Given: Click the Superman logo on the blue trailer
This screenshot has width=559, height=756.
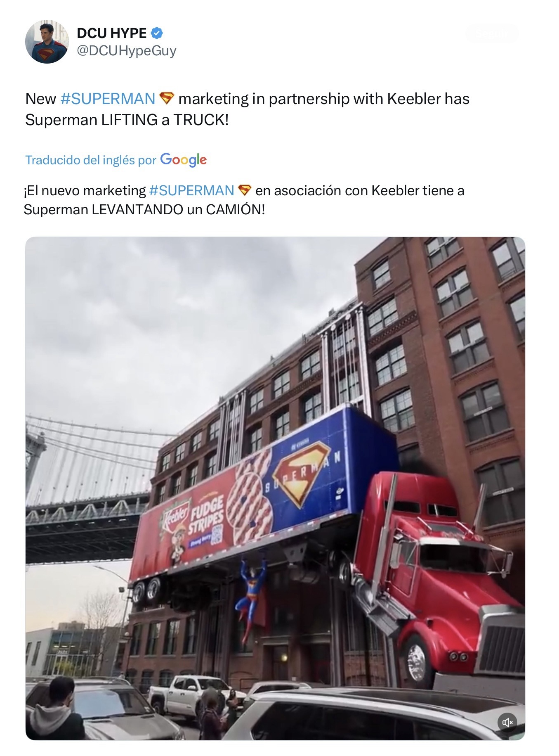Looking at the screenshot, I should tap(301, 474).
